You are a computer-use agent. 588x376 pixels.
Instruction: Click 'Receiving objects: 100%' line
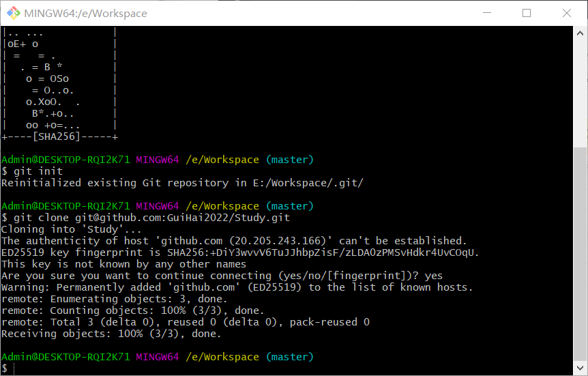point(111,334)
